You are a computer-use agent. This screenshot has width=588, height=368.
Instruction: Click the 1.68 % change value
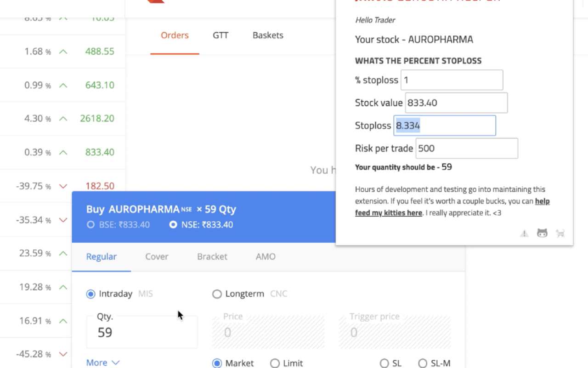pos(38,52)
